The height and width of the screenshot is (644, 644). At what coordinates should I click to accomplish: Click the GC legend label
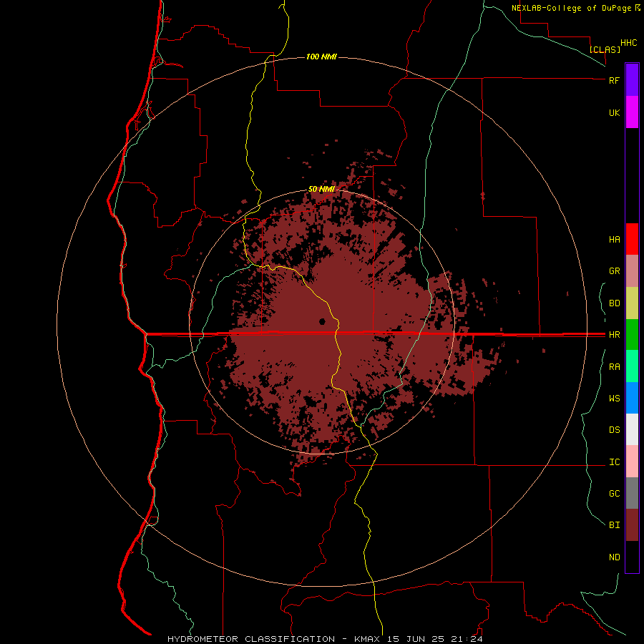(614, 494)
